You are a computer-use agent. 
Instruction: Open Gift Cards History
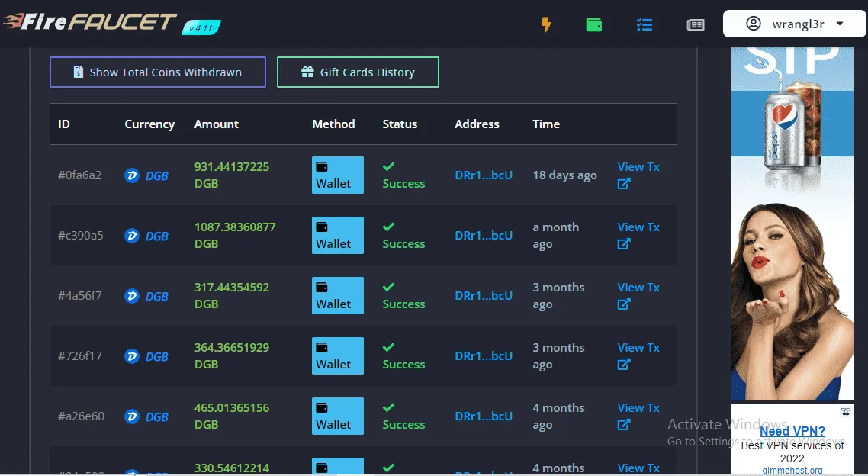coord(358,72)
